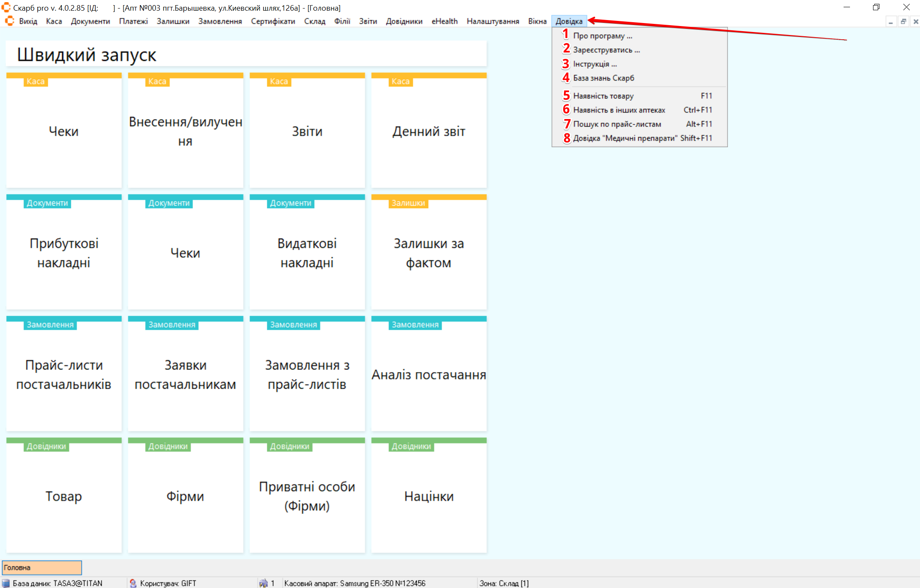Select Про програму menu entry
The image size is (920, 588).
tap(602, 36)
